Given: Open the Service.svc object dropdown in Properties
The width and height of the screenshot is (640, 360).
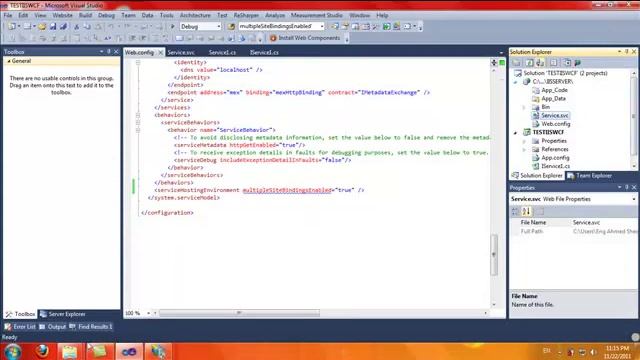Looking at the screenshot, I should pyautogui.click(x=634, y=199).
